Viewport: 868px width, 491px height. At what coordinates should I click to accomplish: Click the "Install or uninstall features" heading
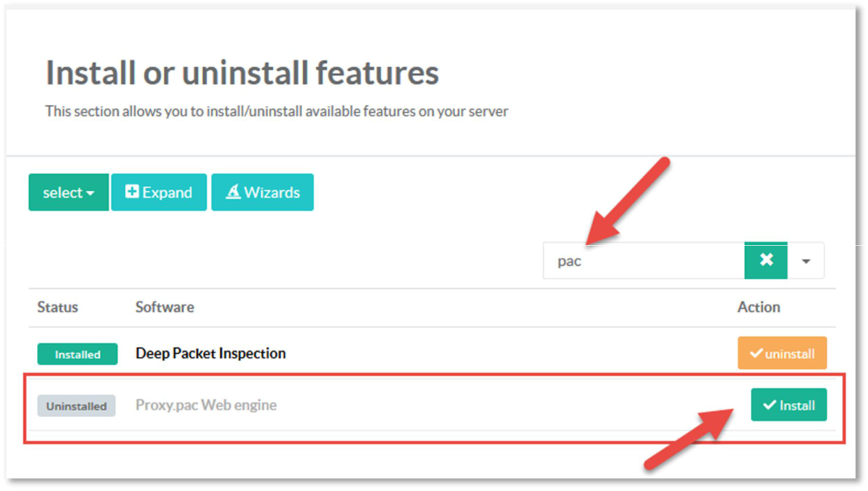click(x=242, y=73)
